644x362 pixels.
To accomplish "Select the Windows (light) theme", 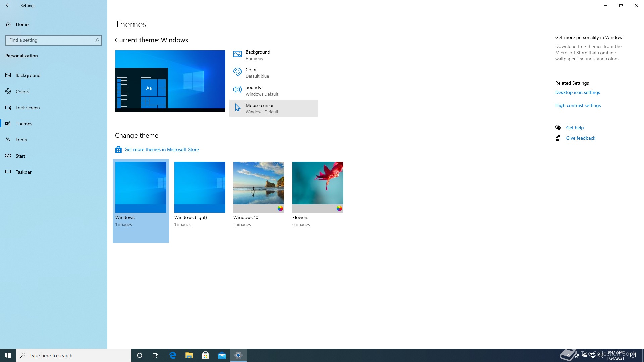I will tap(200, 187).
